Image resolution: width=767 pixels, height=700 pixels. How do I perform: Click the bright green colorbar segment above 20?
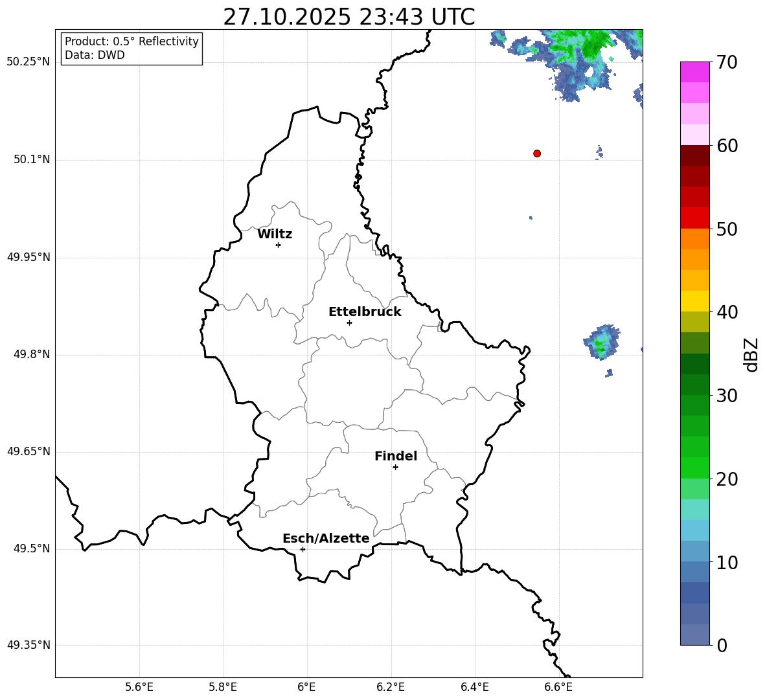click(x=695, y=468)
